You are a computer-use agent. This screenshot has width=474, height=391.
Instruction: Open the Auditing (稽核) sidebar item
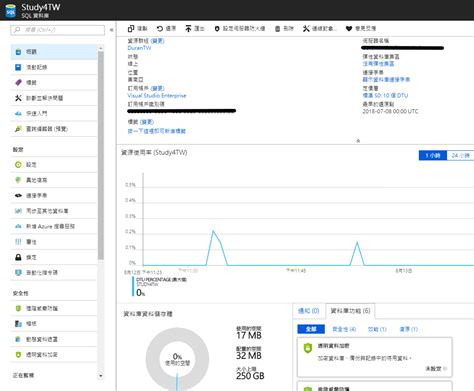pos(54,324)
